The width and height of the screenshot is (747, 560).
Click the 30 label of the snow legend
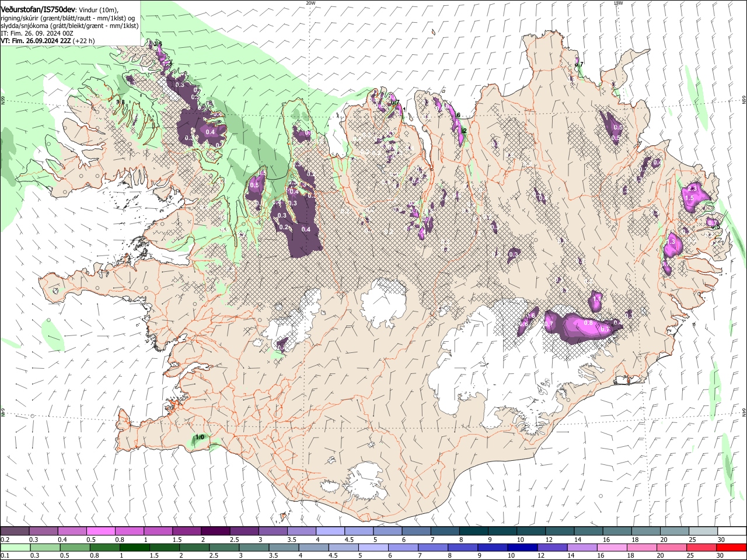click(x=721, y=540)
